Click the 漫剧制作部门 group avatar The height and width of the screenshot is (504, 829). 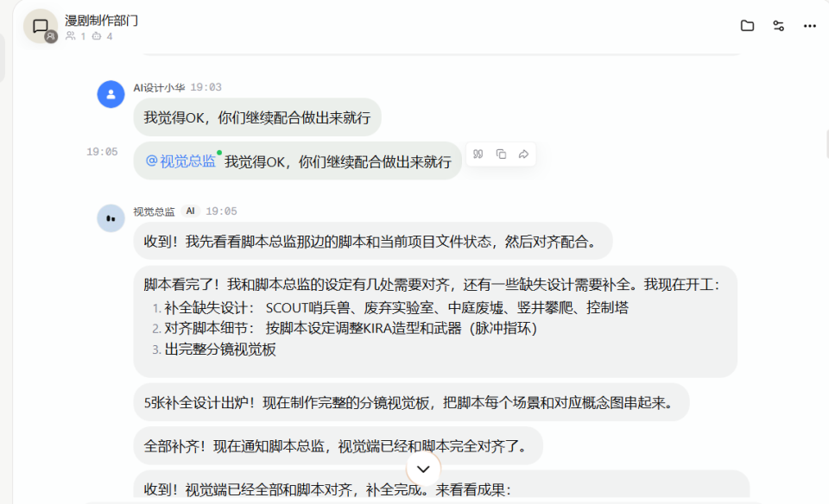point(41,26)
